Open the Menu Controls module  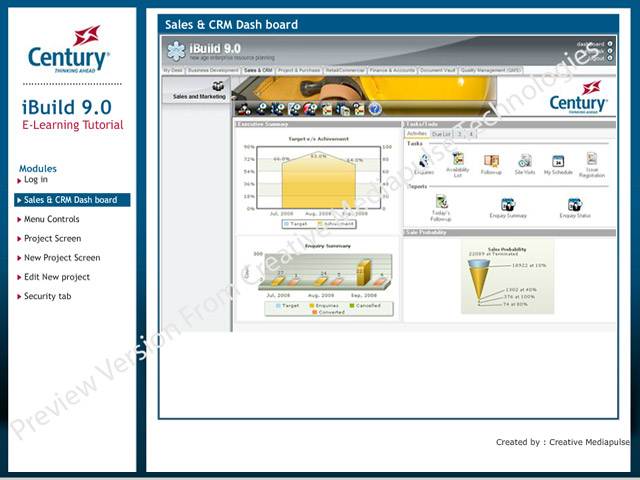click(51, 219)
